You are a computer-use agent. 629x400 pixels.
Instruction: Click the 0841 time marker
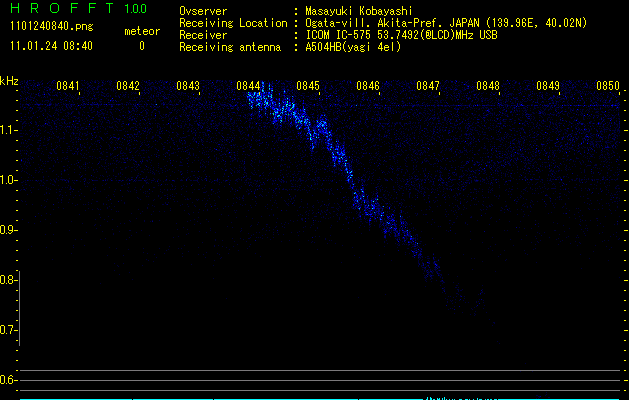[x=67, y=86]
